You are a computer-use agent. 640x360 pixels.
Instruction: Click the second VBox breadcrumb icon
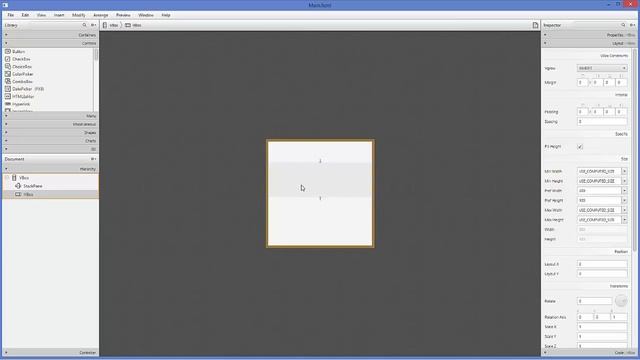pyautogui.click(x=128, y=25)
